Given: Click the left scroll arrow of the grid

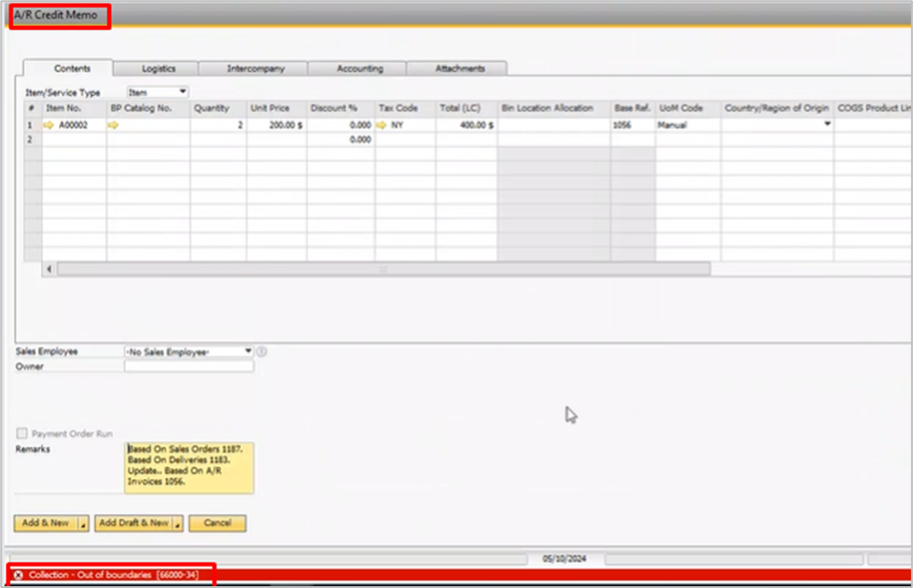Looking at the screenshot, I should pos(49,268).
